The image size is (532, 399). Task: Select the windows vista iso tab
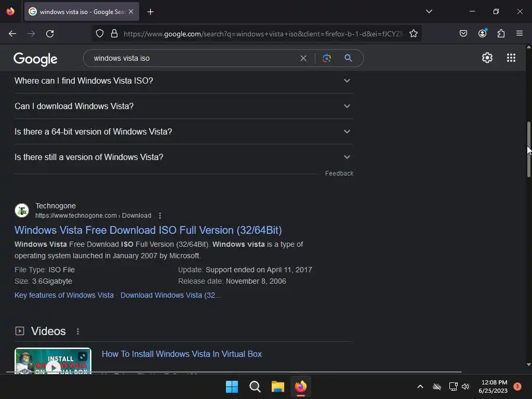coord(82,11)
